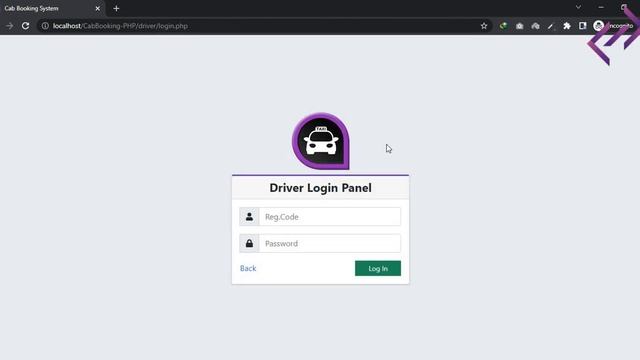Click the Driver Login Panel heading
The width and height of the screenshot is (640, 360).
tap(320, 188)
